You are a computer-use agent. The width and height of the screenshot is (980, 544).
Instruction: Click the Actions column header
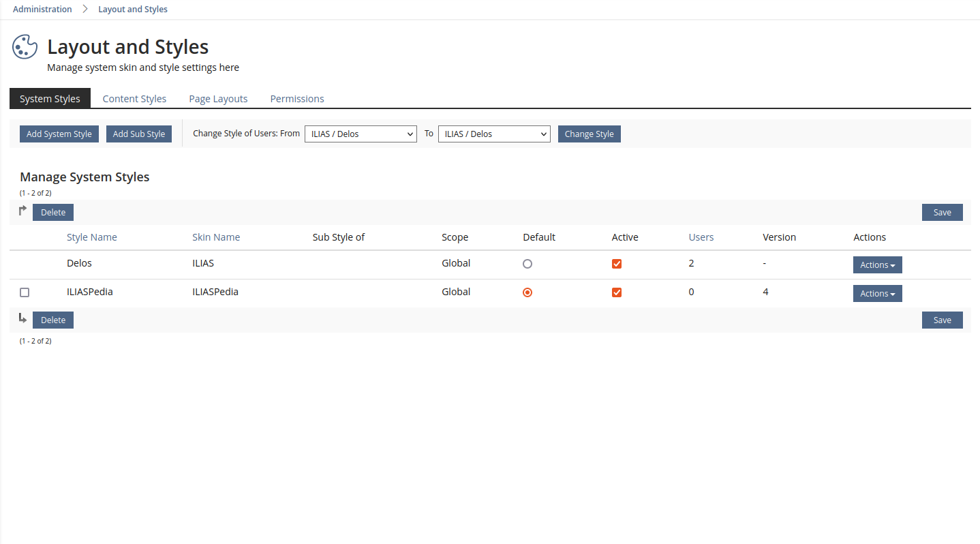click(x=870, y=237)
